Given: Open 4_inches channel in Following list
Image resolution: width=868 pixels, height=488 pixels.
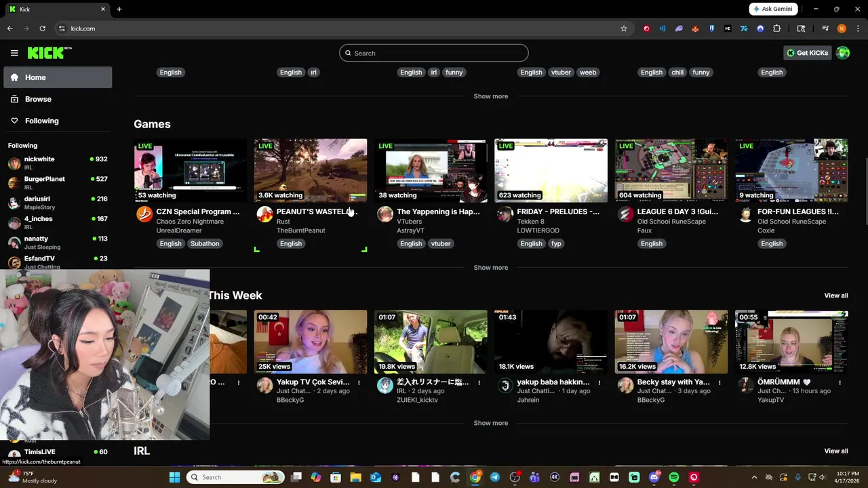Looking at the screenshot, I should pyautogui.click(x=58, y=222).
